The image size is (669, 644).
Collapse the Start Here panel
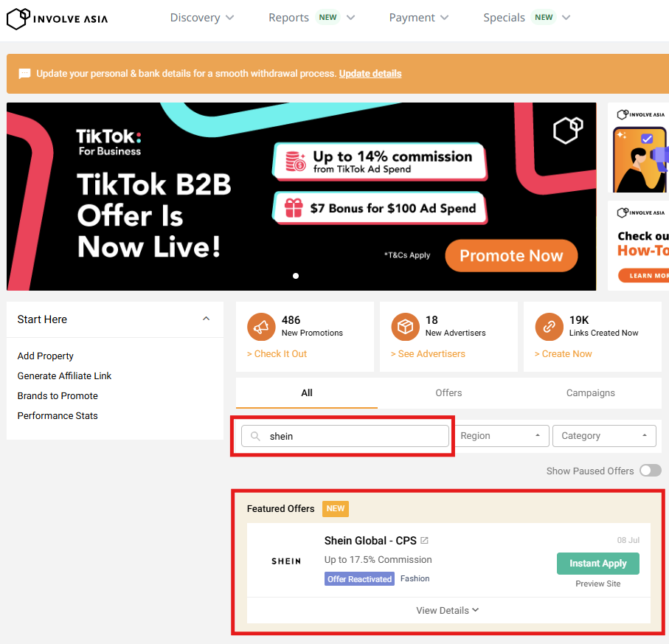[x=206, y=319]
